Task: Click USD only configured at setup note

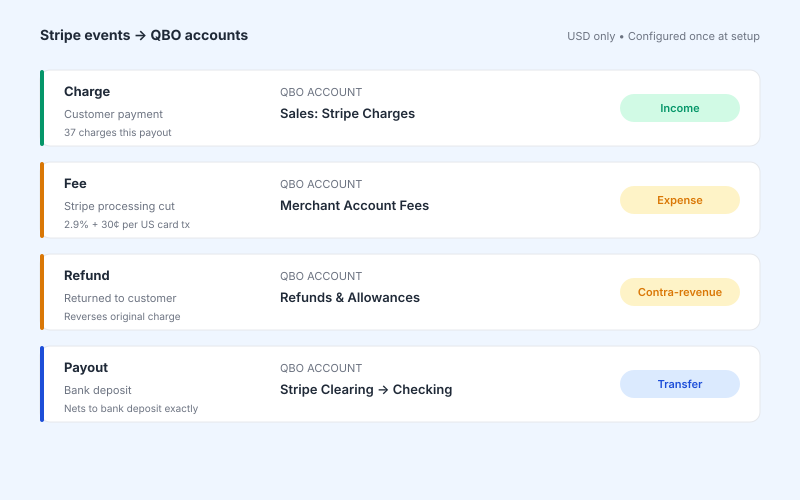Action: (663, 36)
